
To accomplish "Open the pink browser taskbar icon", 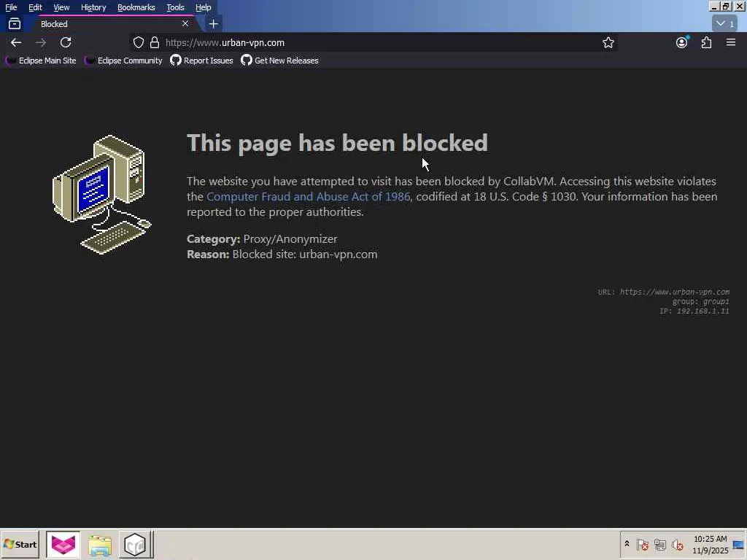I will (63, 544).
